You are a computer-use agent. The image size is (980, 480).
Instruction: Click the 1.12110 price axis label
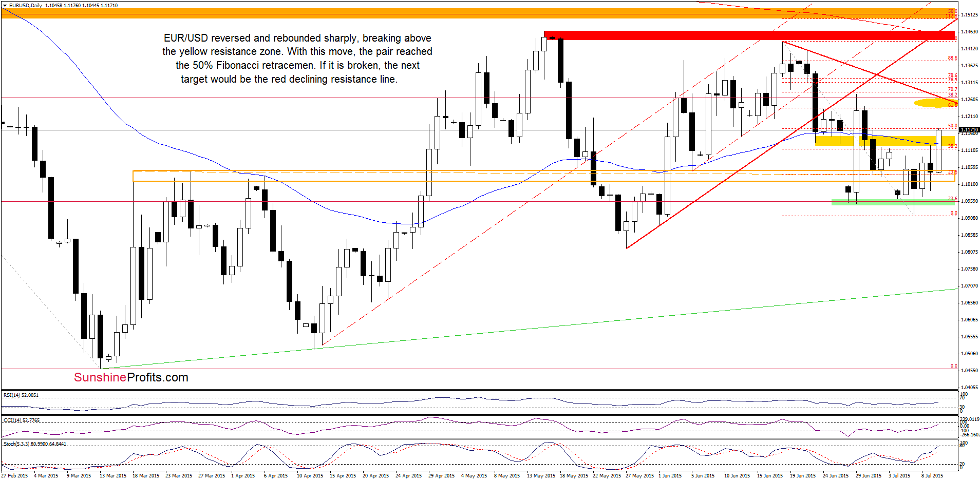click(969, 117)
